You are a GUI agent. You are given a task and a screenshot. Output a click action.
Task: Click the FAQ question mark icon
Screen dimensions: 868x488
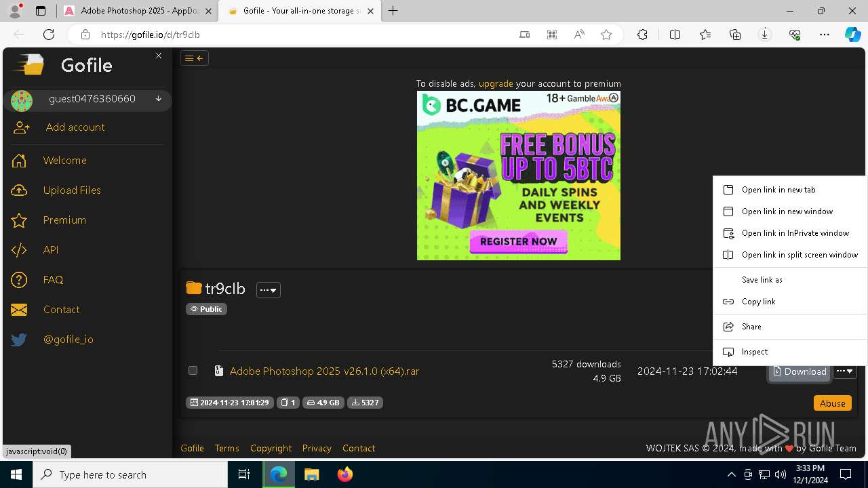pos(19,280)
